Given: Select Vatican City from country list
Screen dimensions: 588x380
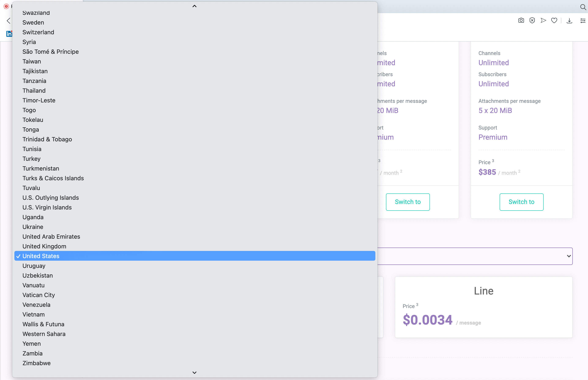Looking at the screenshot, I should [x=38, y=295].
